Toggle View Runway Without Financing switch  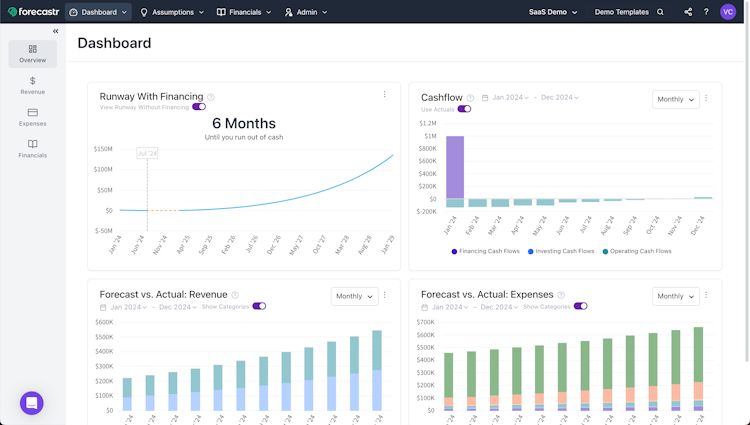tap(199, 107)
